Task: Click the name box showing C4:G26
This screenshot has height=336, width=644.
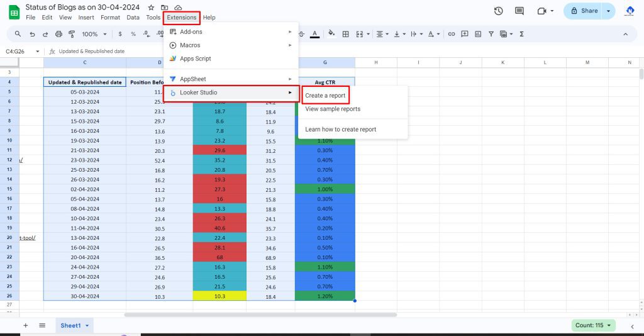Action: click(x=19, y=52)
